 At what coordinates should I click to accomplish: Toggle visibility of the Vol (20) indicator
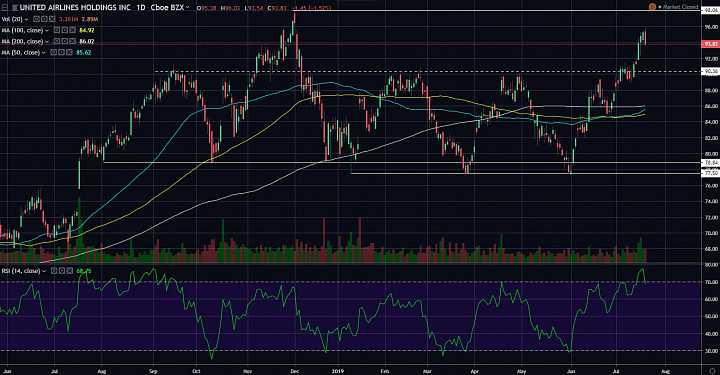36,19
